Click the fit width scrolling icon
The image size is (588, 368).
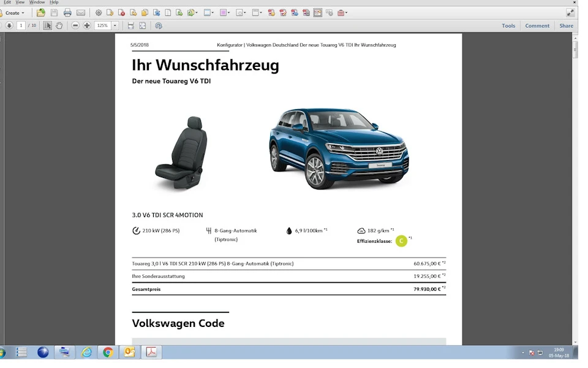coord(131,26)
